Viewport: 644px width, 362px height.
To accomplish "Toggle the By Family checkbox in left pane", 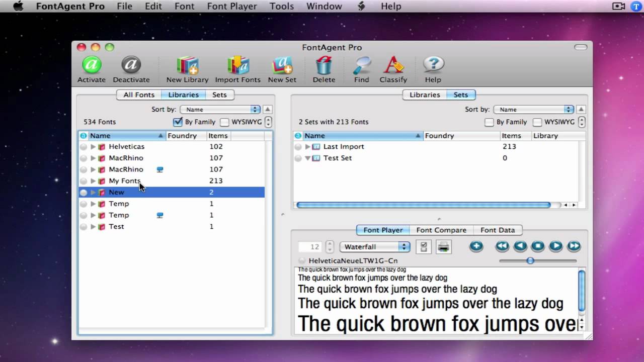I will tap(178, 122).
